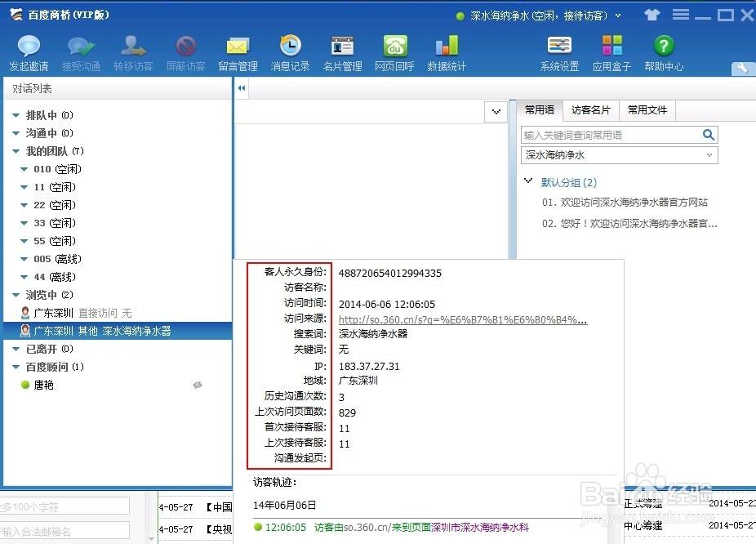Select team member 55 (空闲)
756x544 pixels.
click(55, 241)
